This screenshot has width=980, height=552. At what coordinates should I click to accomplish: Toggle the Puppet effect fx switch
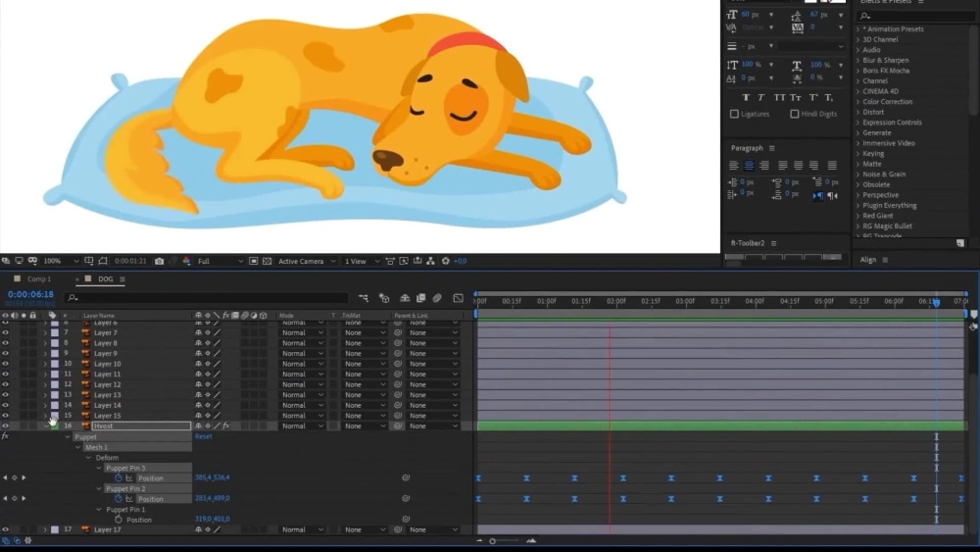point(5,436)
